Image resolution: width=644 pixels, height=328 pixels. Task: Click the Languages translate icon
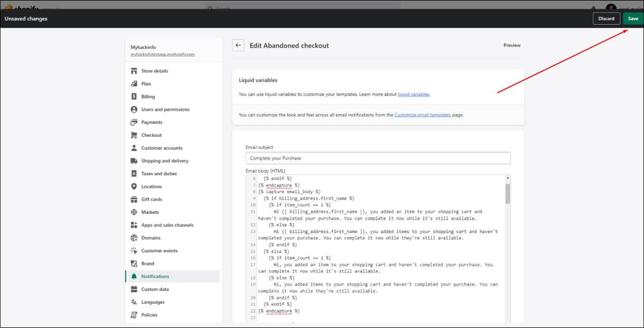(134, 302)
